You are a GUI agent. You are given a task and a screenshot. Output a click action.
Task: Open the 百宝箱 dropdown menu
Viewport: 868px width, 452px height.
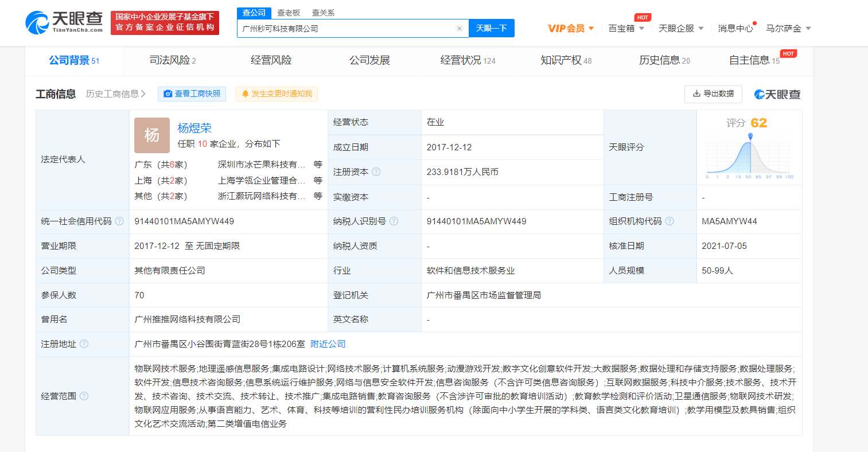click(x=626, y=28)
